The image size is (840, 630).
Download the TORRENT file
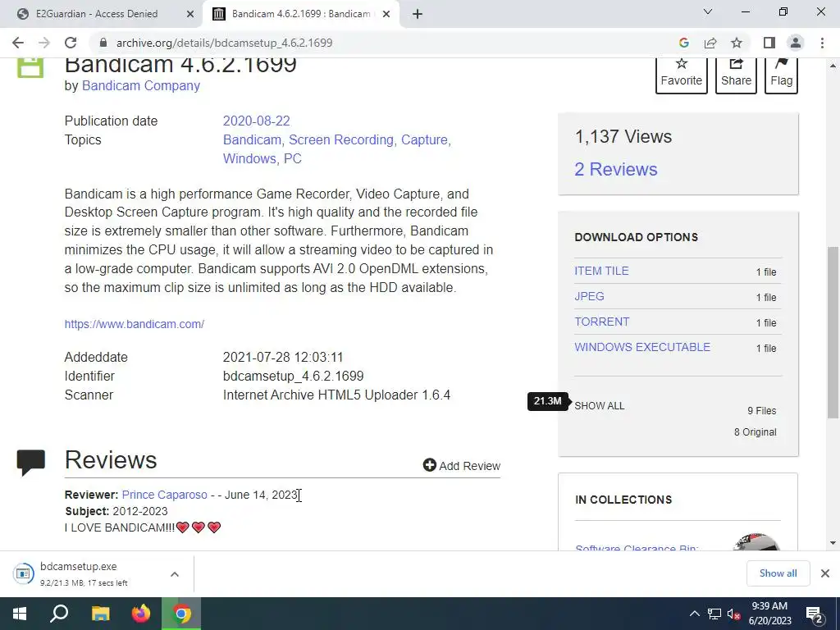[x=602, y=322]
